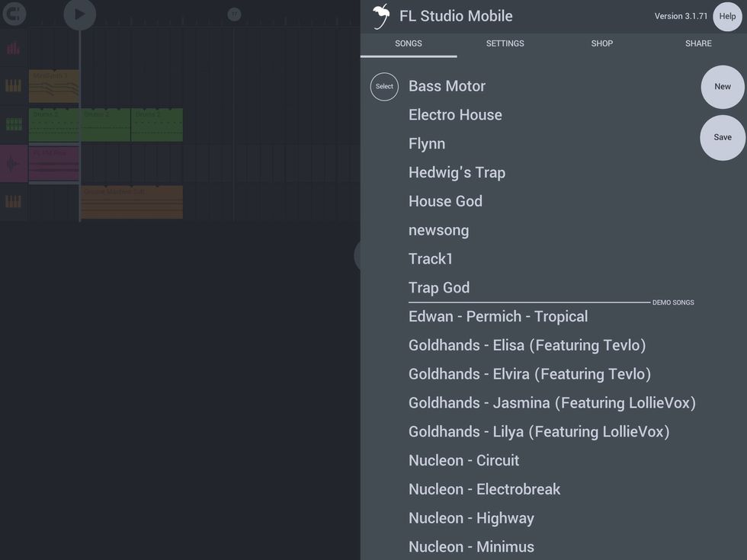The height and width of the screenshot is (560, 747).
Task: Load demo Edwan - Permich - Tropical
Action: click(498, 317)
